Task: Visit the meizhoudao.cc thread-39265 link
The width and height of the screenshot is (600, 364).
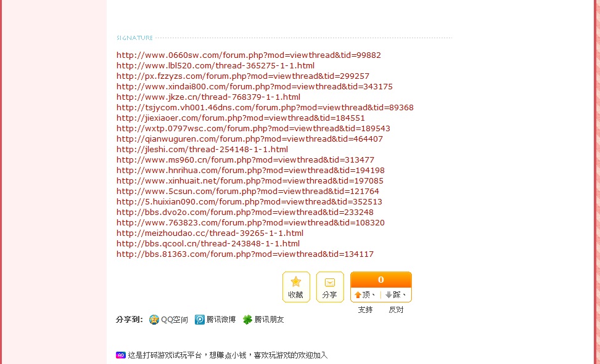Action: (x=210, y=233)
